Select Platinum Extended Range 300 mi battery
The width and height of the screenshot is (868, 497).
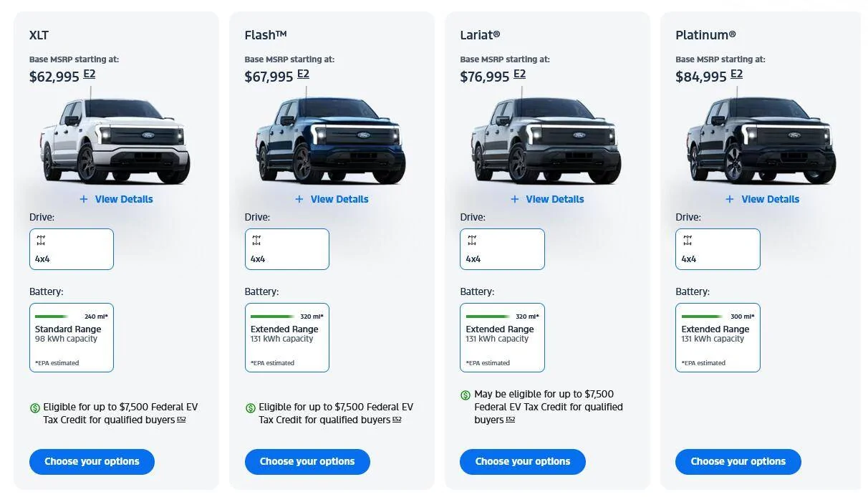pyautogui.click(x=718, y=337)
